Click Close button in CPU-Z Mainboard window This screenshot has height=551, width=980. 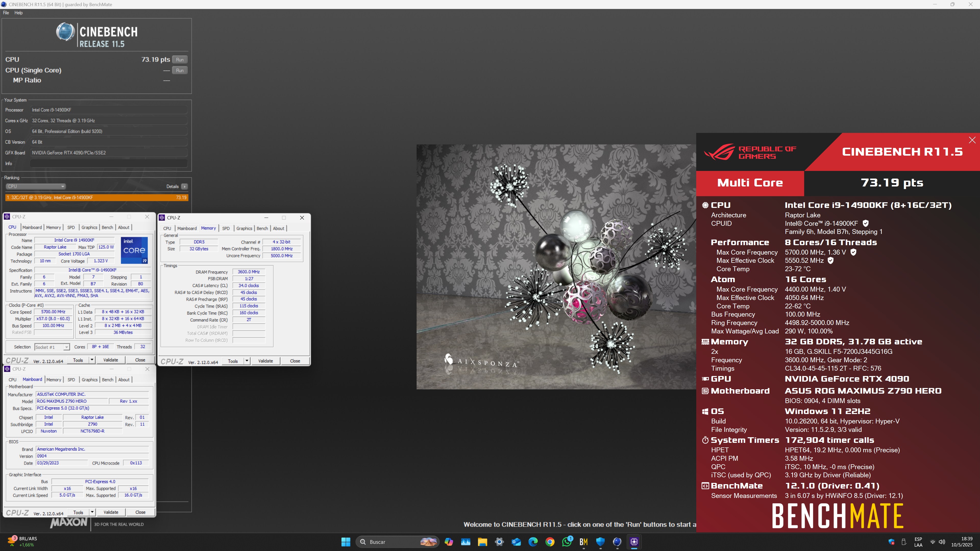point(140,512)
